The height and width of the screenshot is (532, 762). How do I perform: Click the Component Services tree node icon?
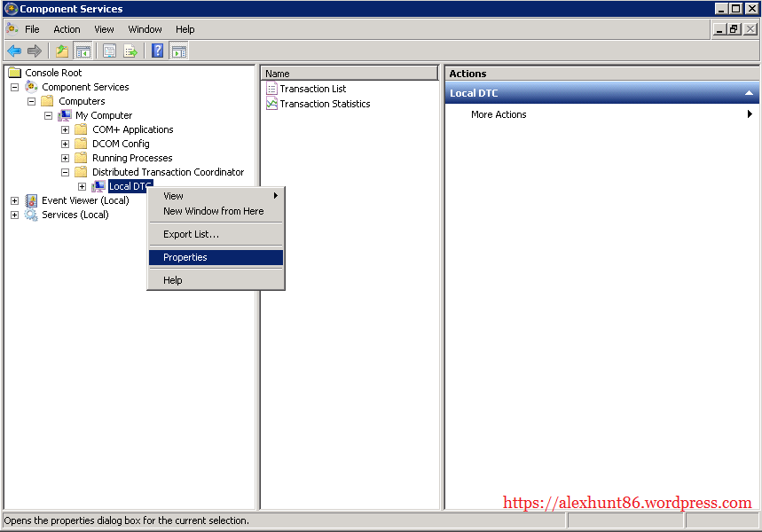[x=32, y=87]
